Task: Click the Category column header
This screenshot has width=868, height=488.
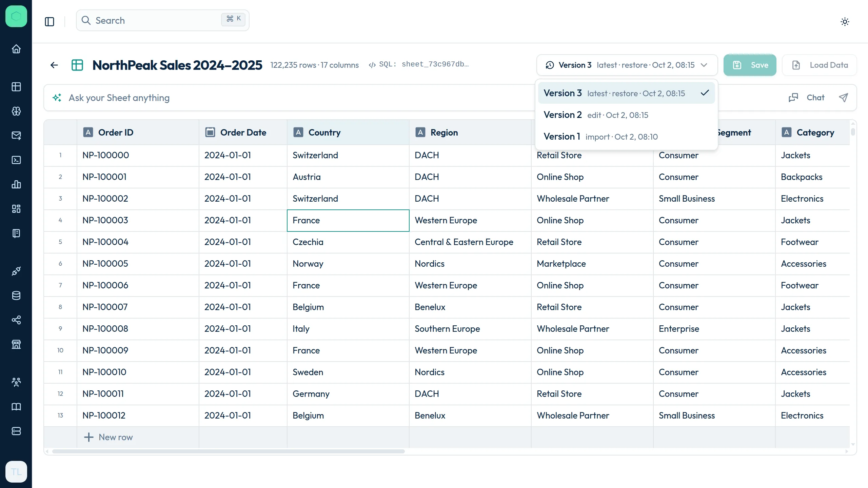Action: [x=813, y=132]
